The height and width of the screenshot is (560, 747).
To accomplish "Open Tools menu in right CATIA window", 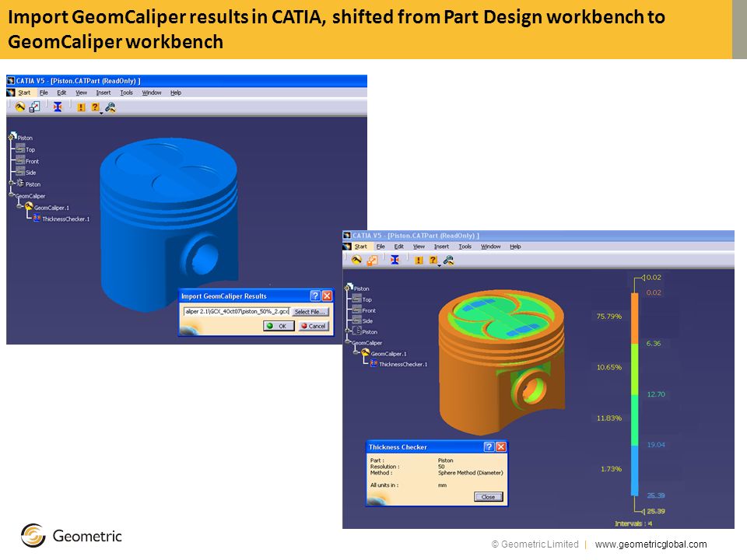I will (x=465, y=247).
